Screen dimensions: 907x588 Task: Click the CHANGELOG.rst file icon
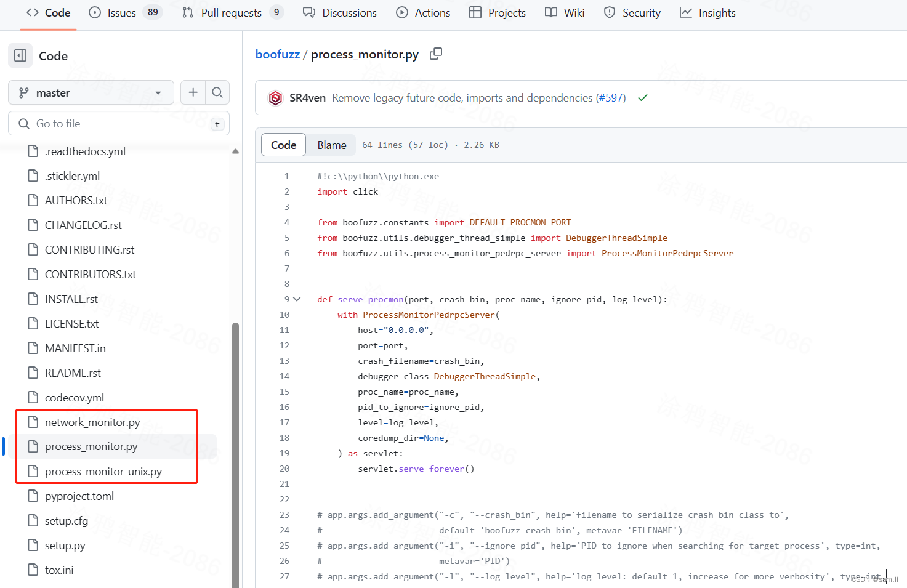[x=33, y=225]
